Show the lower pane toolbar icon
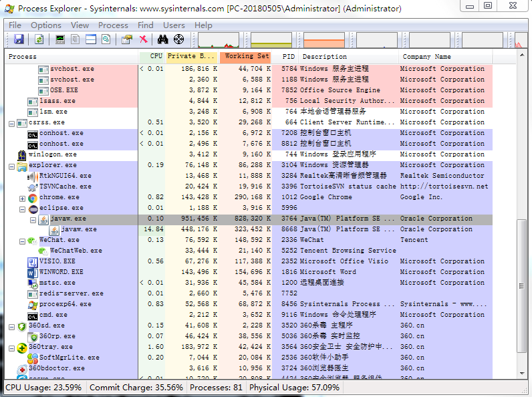The height and width of the screenshot is (397, 532). 91,39
